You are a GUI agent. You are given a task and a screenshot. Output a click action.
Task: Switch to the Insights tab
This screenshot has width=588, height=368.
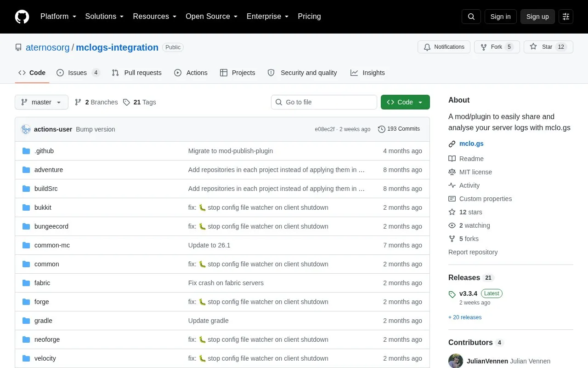(367, 73)
